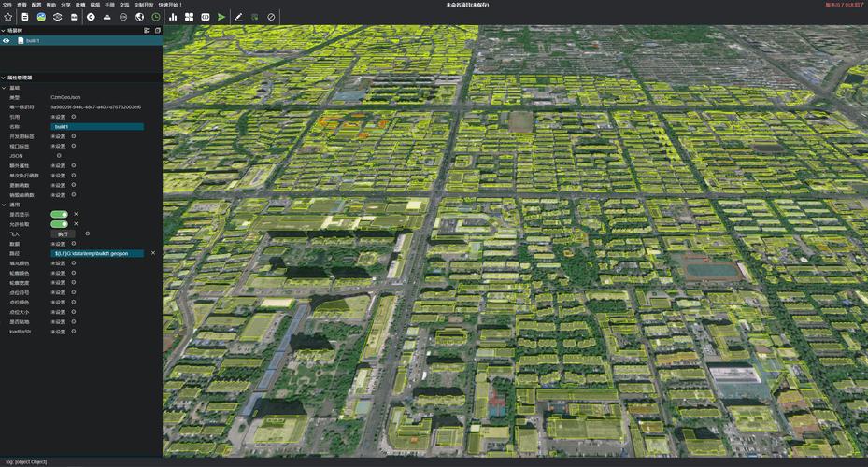This screenshot has height=467, width=868.
Task: Click the CzmGeoJson type value text
Action: click(65, 97)
